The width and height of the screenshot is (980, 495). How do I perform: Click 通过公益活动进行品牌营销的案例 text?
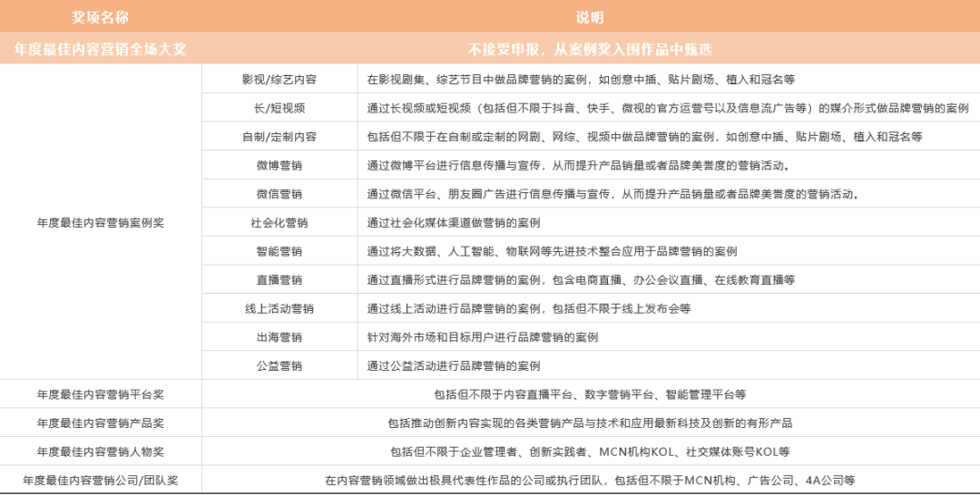[x=454, y=365]
